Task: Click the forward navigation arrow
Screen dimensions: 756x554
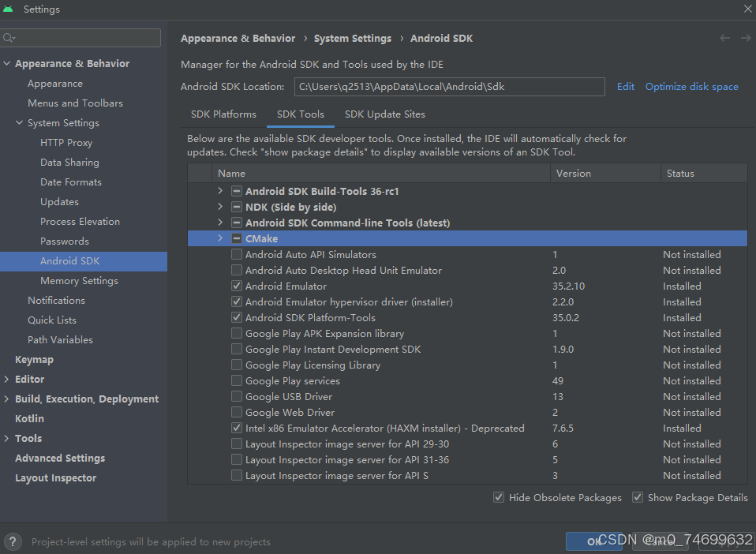Action: point(746,38)
